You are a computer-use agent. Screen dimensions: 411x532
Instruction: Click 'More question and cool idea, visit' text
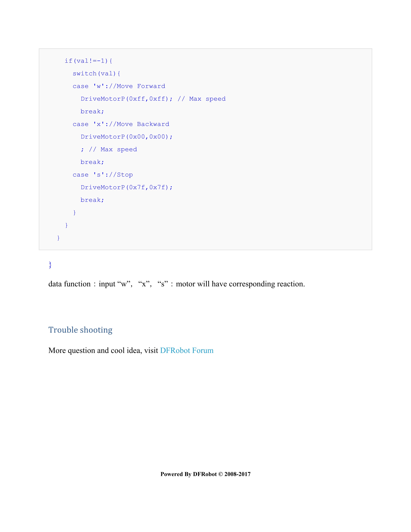(x=103, y=350)
